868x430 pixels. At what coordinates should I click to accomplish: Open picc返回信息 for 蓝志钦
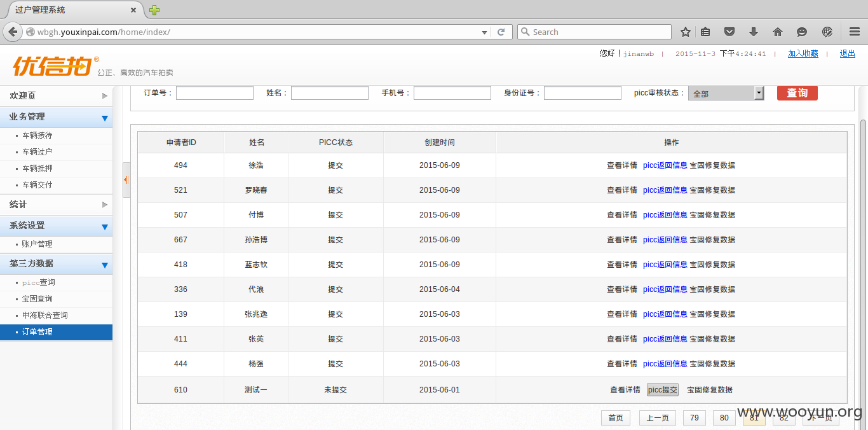[x=665, y=265]
